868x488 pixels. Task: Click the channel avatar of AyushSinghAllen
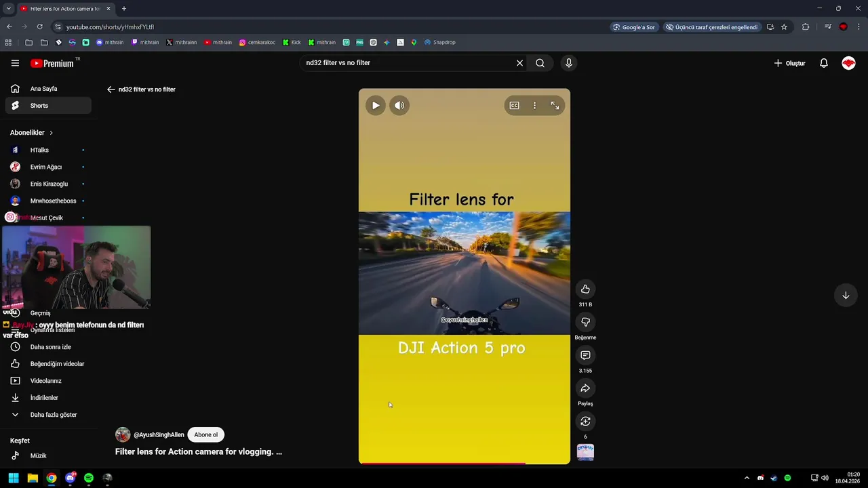click(123, 434)
